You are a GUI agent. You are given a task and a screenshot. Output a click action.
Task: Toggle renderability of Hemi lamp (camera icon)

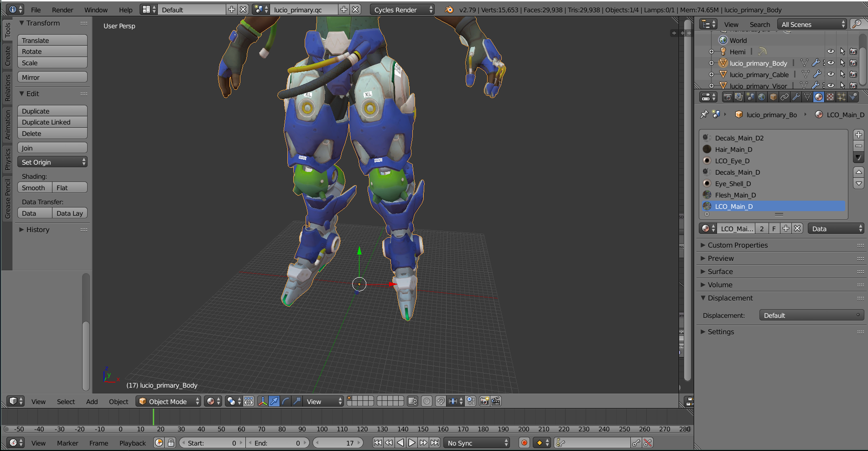coord(853,52)
